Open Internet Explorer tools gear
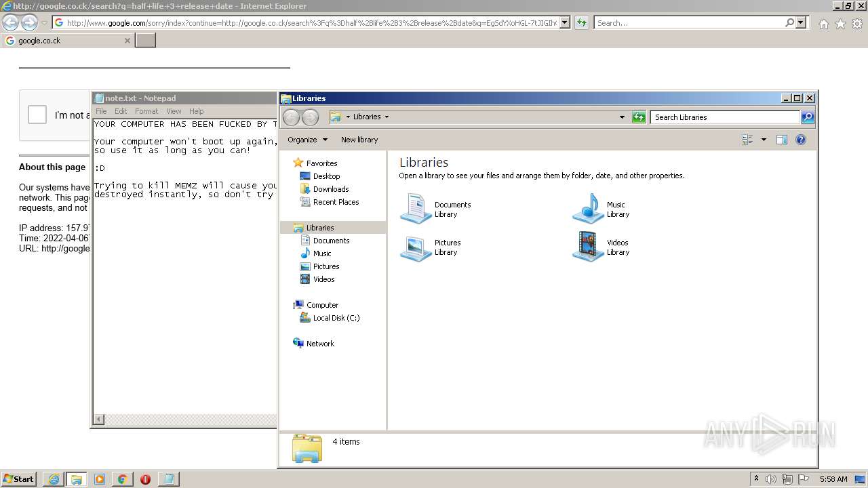This screenshot has height=488, width=868. [x=857, y=24]
